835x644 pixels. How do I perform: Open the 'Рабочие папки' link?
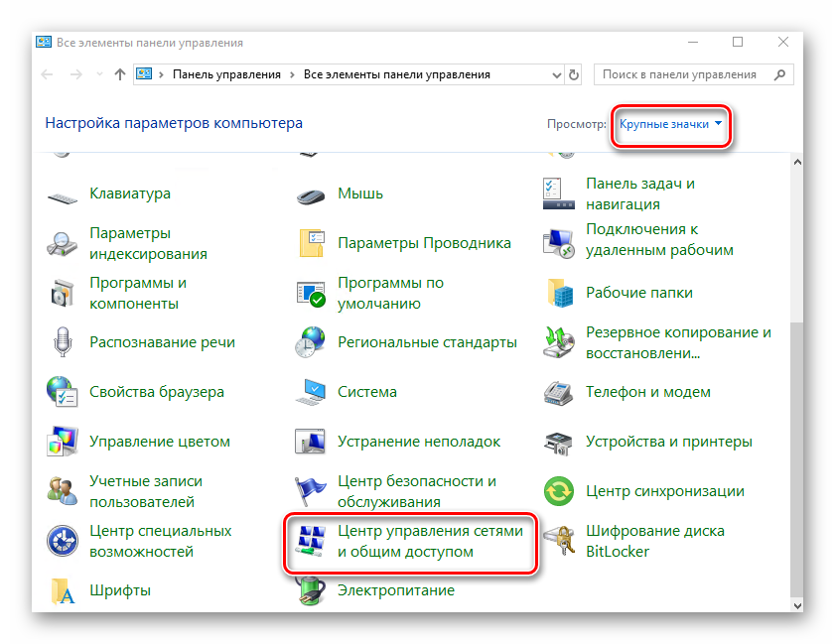[639, 293]
